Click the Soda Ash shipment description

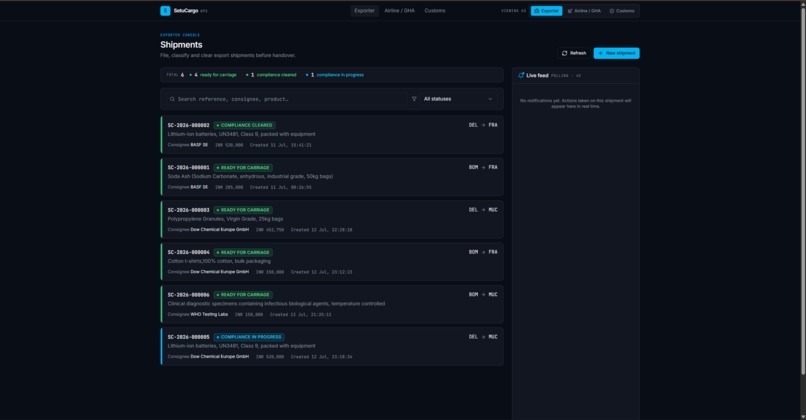pos(250,177)
